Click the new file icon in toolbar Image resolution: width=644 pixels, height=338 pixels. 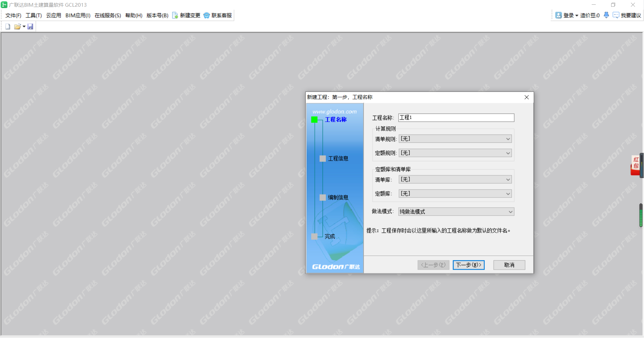[x=8, y=26]
